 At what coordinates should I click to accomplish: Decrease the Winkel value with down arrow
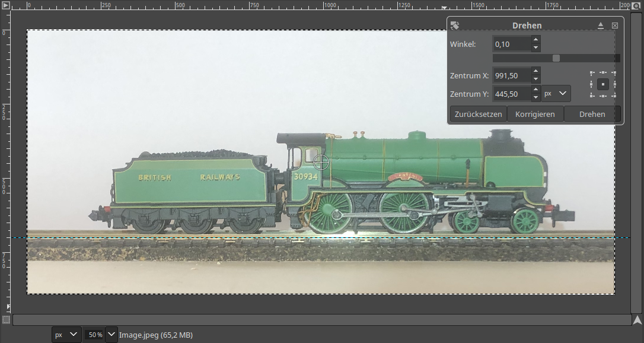point(535,47)
